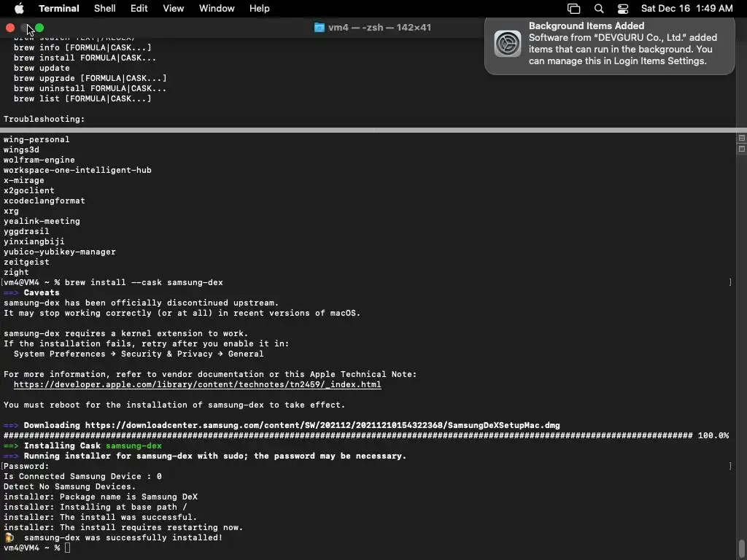Click the green 'samsung-dex' cask name

point(133,446)
